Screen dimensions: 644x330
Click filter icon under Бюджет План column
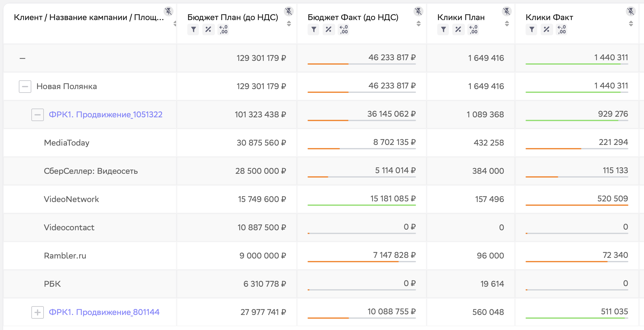193,30
